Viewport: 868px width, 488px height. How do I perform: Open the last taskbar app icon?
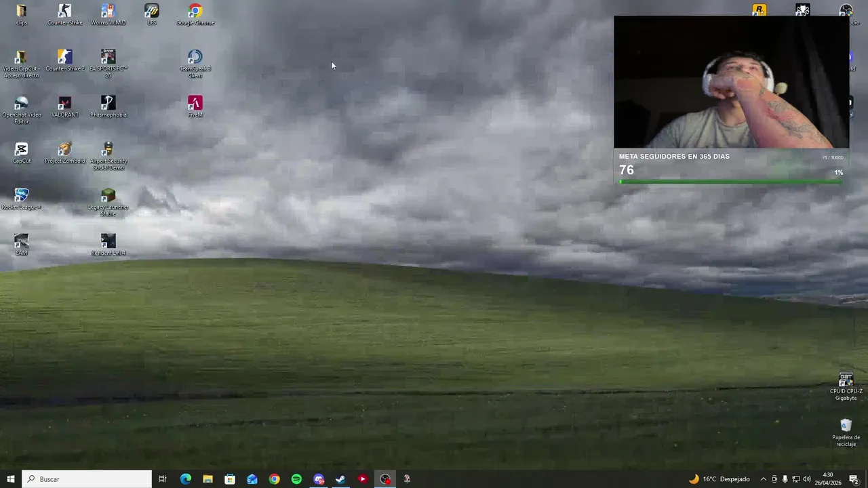click(x=407, y=479)
